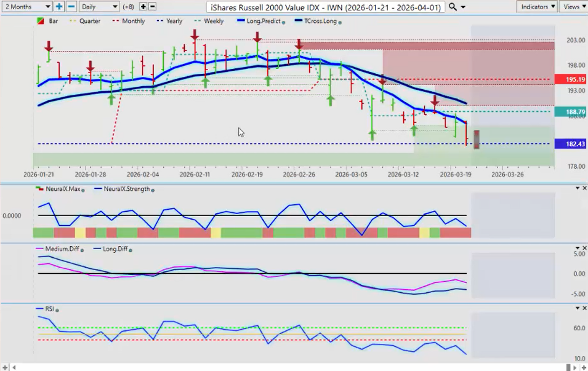Open settings dot next to Medium.Diff
This screenshot has height=371, width=588.
coord(82,250)
